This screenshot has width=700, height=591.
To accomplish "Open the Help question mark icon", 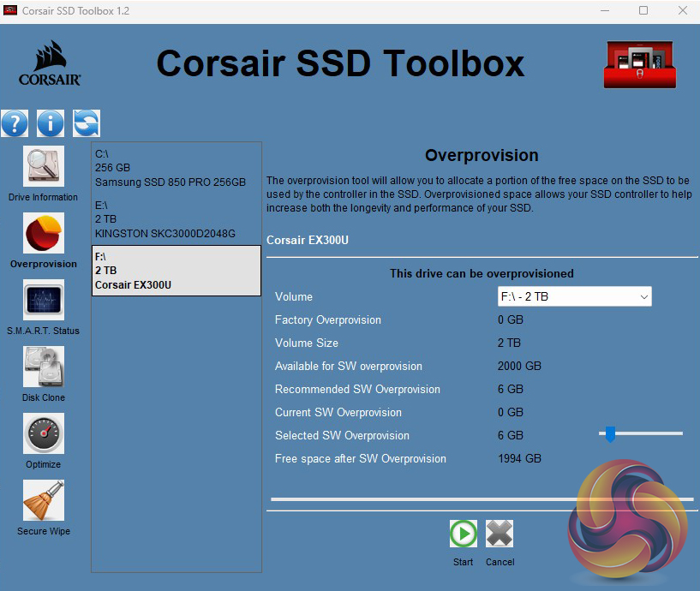I will pyautogui.click(x=15, y=123).
